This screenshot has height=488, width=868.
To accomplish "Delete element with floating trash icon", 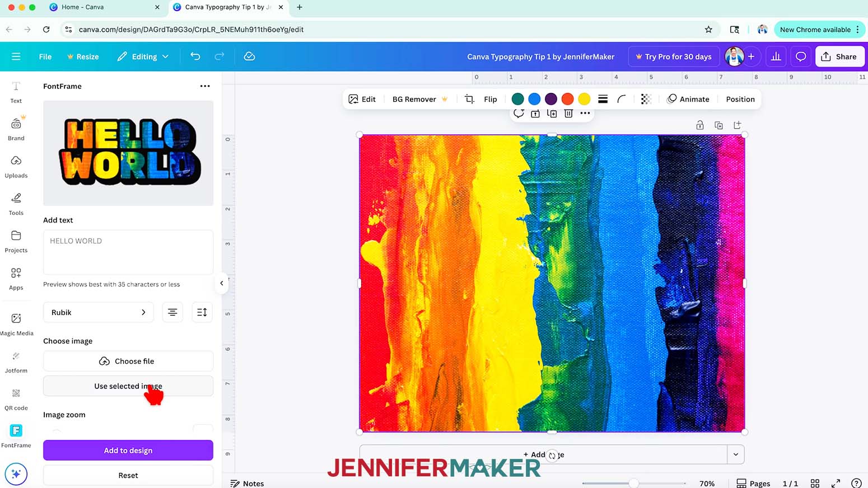I will tap(568, 114).
